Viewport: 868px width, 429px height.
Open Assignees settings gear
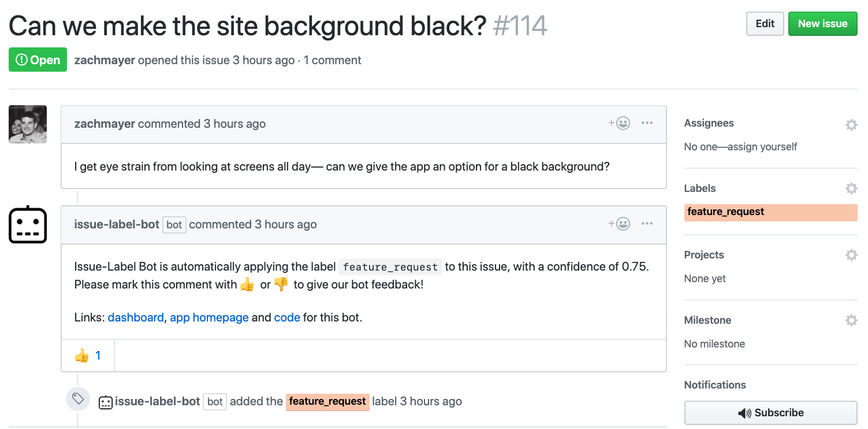coord(851,124)
